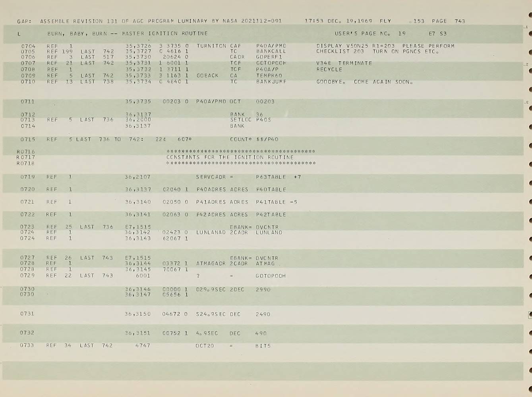Click the 'D29.9SEC' label
The height and width of the screenshot is (397, 532).
[211, 290]
